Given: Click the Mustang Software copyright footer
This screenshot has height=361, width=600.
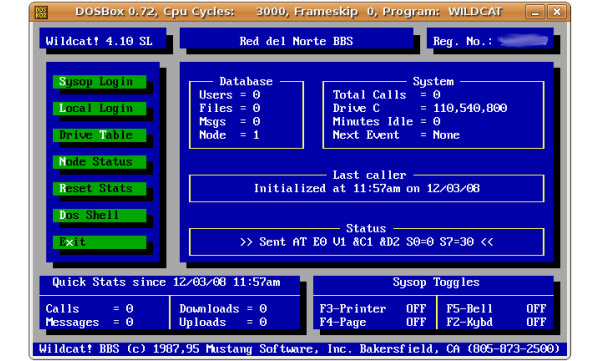Looking at the screenshot, I should [x=299, y=349].
